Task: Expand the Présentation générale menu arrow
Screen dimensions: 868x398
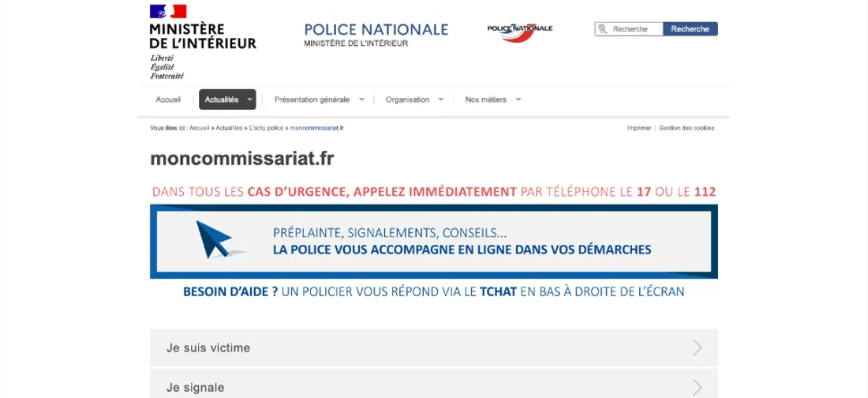Action: click(361, 99)
